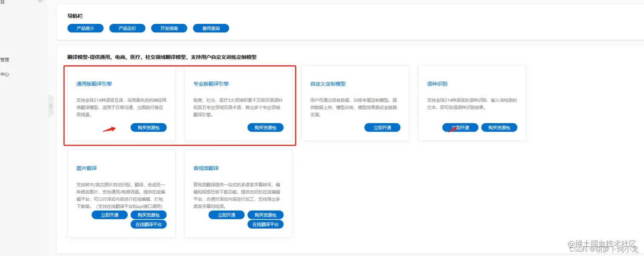
Task: Open the 通用版翻译引擎 card title
Action: click(x=94, y=84)
